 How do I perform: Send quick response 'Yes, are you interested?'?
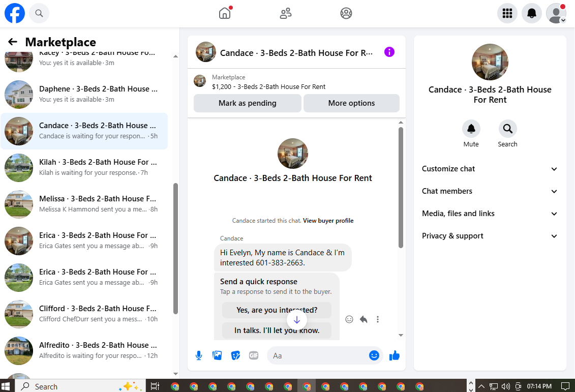(x=277, y=310)
